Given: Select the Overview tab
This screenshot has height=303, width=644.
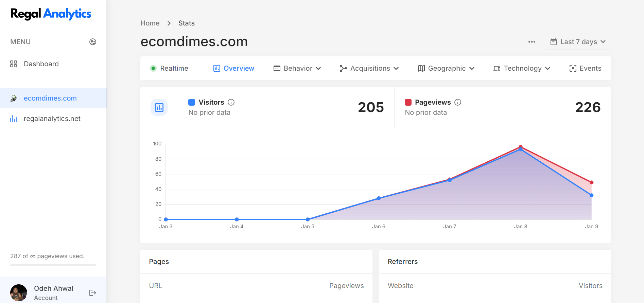Looking at the screenshot, I should (234, 68).
